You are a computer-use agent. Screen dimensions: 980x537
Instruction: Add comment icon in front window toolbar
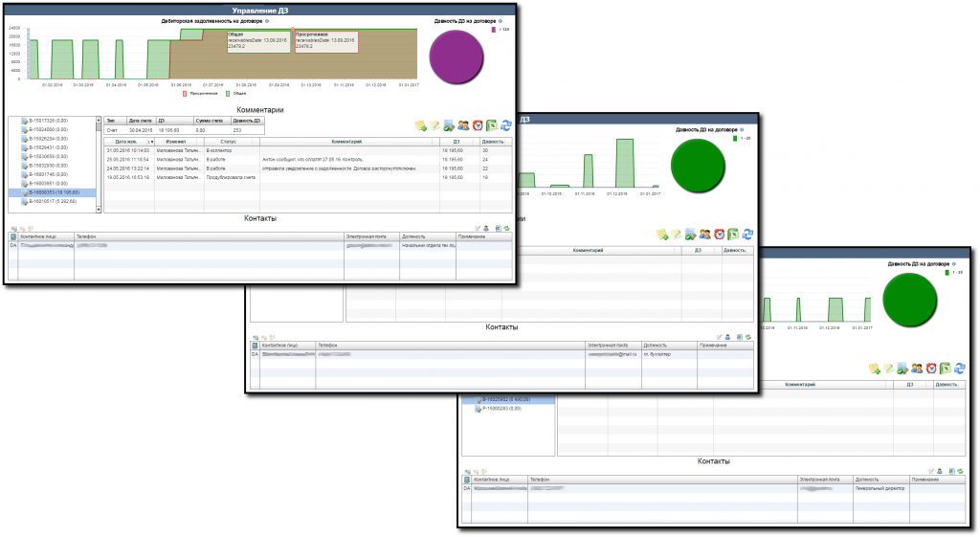point(421,125)
